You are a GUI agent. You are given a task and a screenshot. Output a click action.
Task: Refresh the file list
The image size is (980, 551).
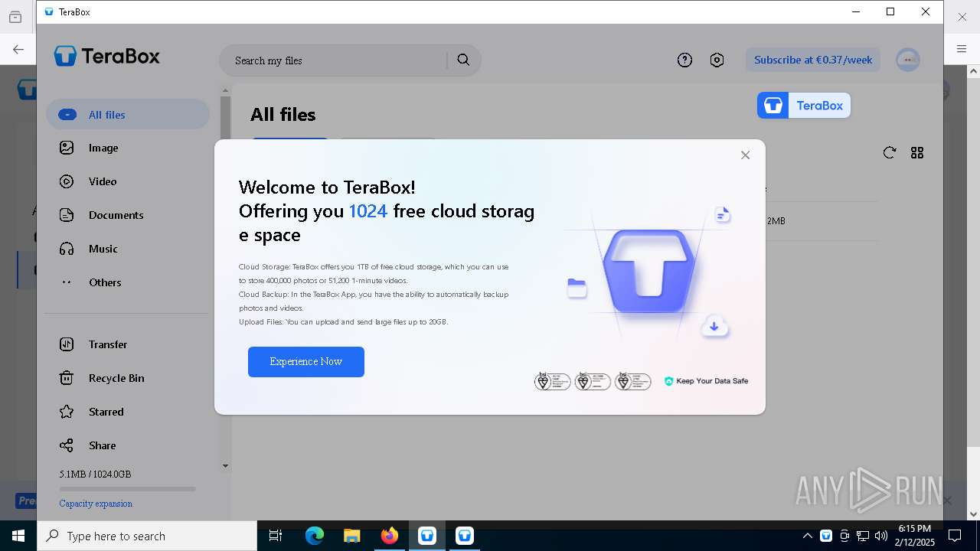tap(889, 153)
